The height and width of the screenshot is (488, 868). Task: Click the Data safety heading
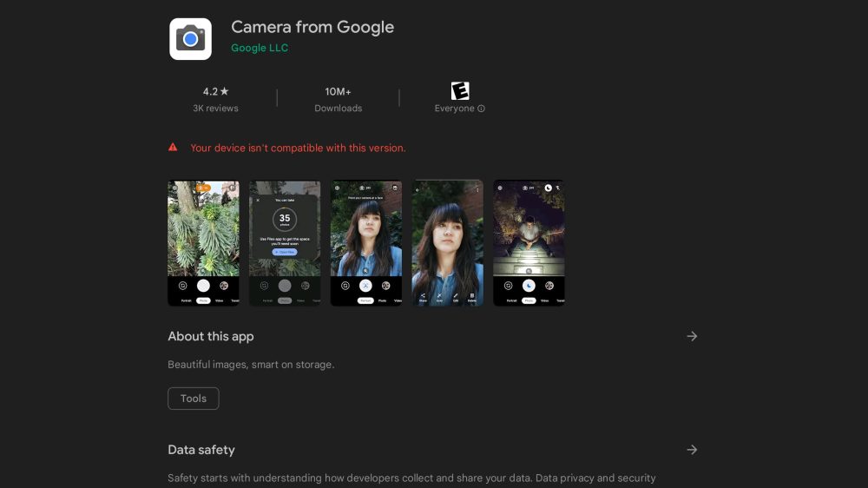[x=201, y=450]
